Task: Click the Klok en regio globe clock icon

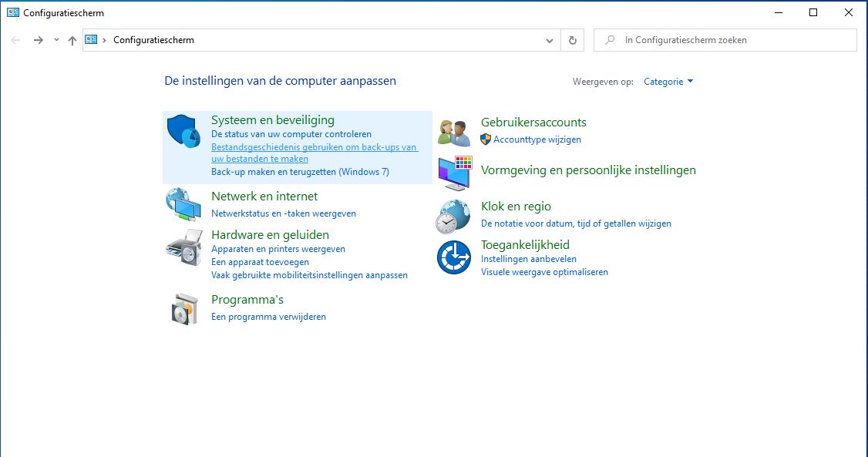Action: point(453,217)
